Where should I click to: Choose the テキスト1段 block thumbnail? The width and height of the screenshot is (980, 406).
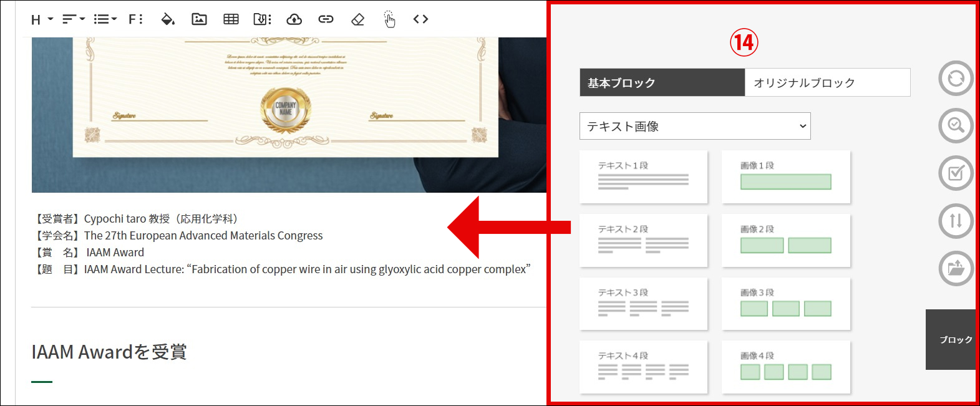[x=643, y=176]
